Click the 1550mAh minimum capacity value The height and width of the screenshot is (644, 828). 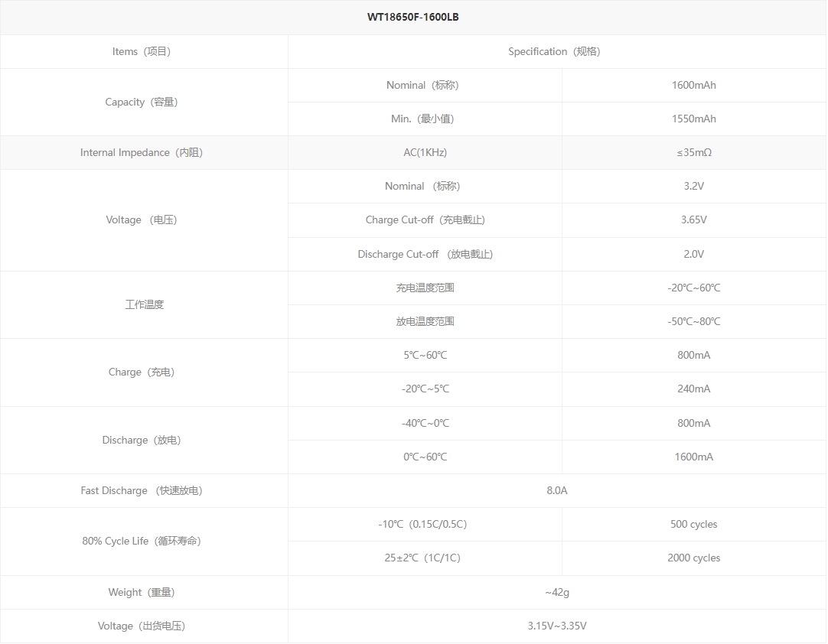[x=694, y=119]
